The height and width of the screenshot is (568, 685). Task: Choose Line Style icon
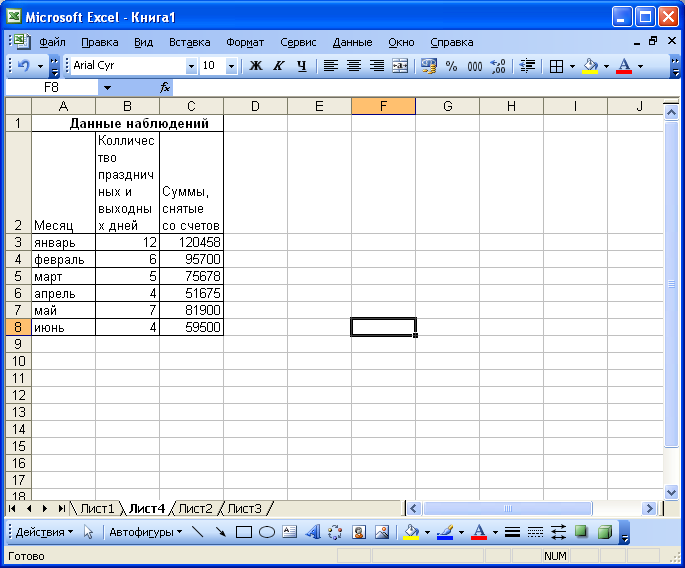click(512, 532)
